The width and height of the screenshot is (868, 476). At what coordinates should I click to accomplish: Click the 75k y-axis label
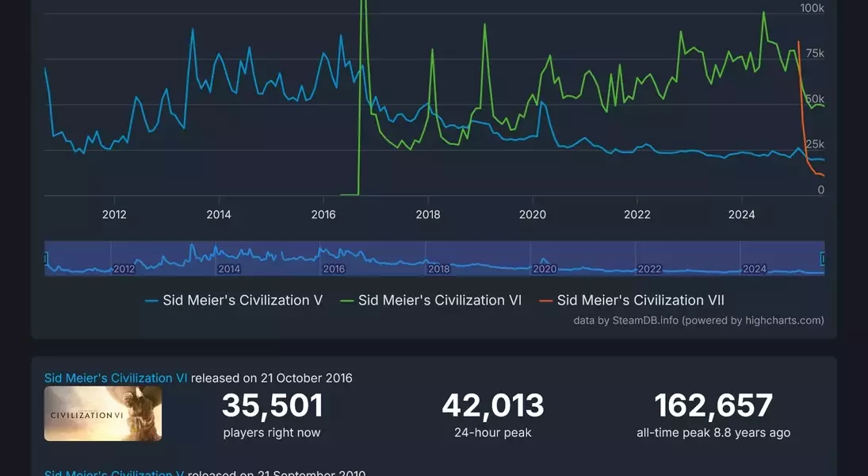815,53
